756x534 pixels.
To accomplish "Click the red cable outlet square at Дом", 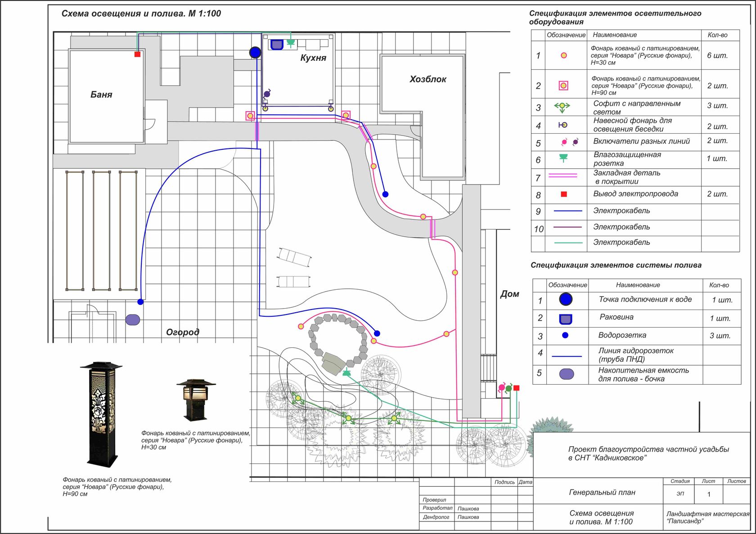I will (x=516, y=388).
